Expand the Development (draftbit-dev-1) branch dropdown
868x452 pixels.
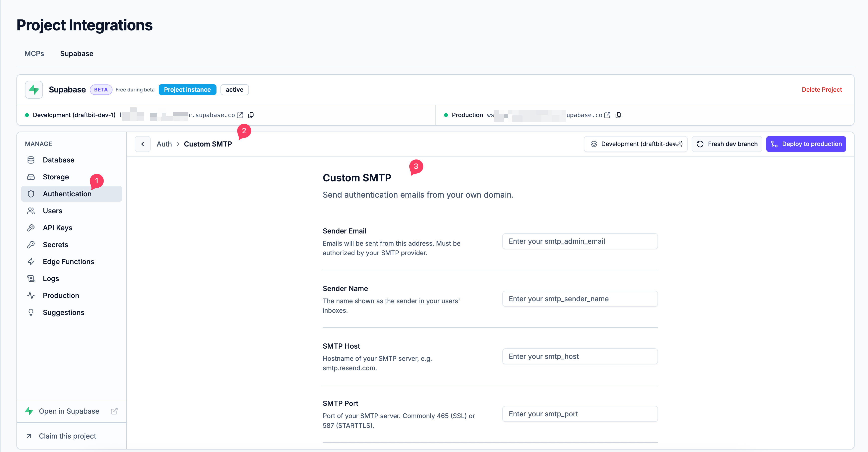point(636,144)
